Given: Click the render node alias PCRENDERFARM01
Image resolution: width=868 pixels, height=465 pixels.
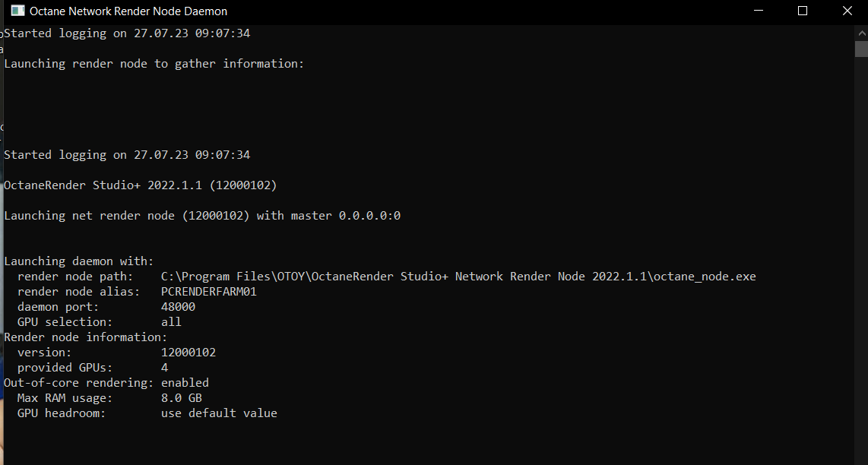Looking at the screenshot, I should [209, 292].
